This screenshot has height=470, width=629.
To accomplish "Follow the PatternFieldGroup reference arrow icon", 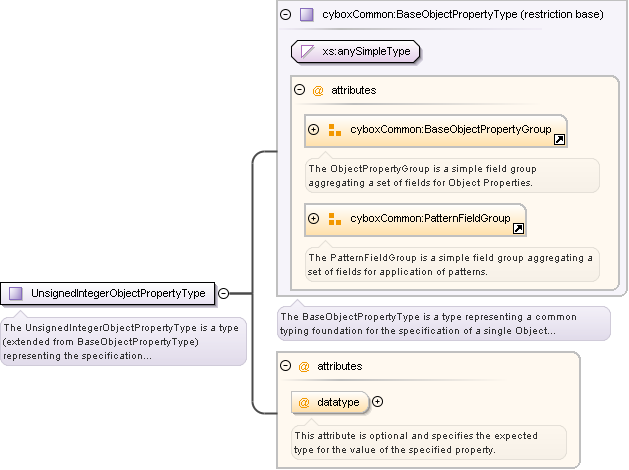I will [x=518, y=228].
